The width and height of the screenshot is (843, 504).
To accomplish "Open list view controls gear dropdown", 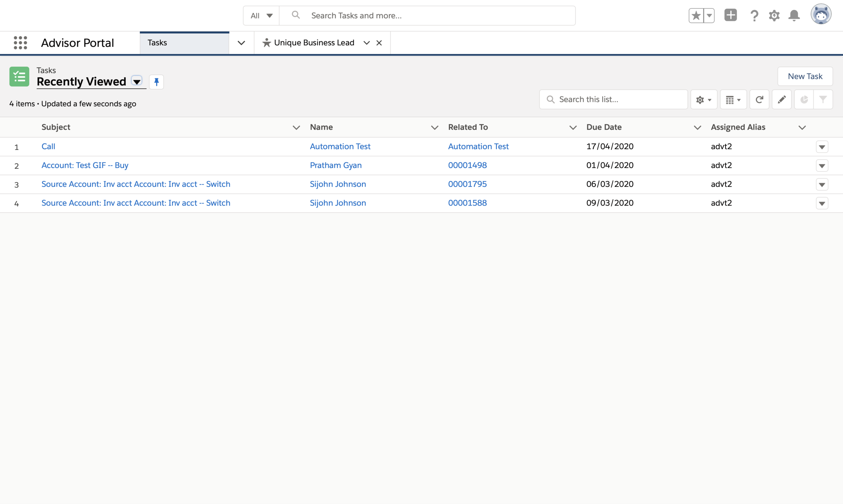I will pos(704,99).
